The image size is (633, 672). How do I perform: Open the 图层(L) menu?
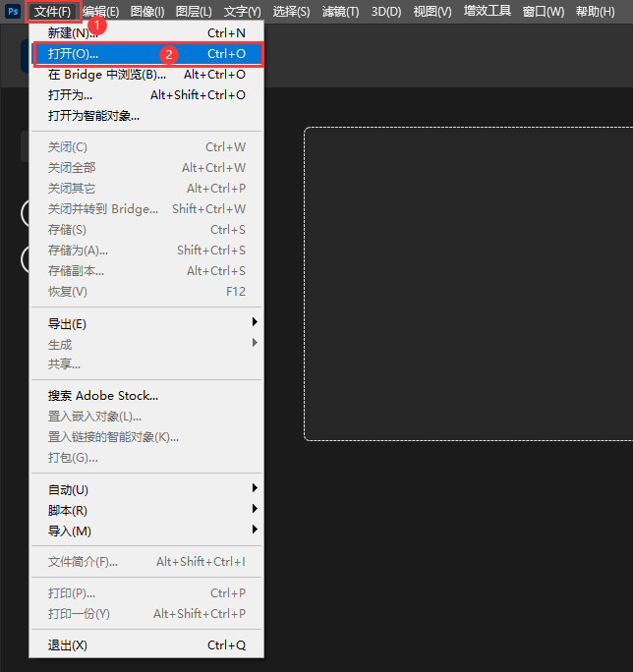coord(194,12)
